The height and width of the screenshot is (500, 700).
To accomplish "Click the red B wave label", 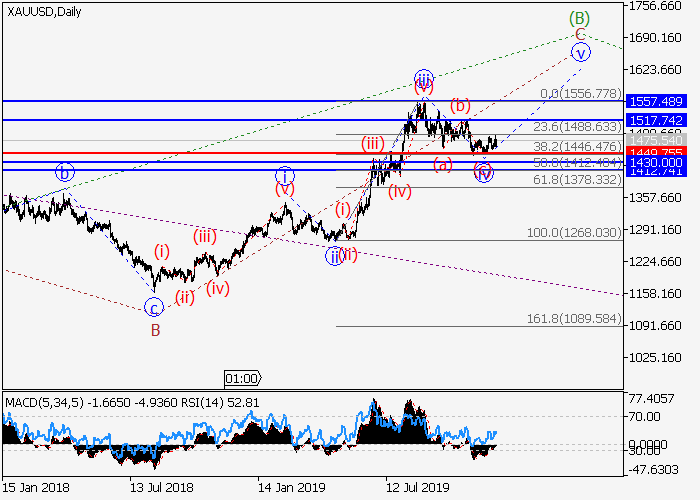I will 155,330.
